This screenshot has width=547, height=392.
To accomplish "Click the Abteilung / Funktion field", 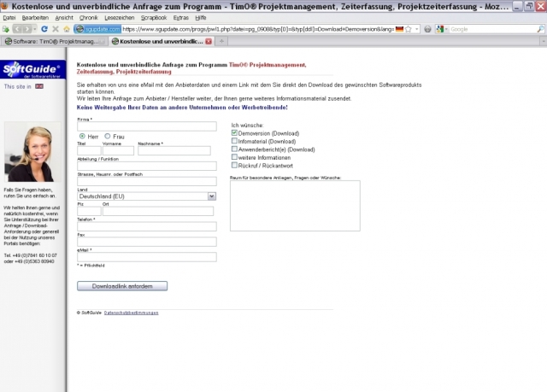I will [x=147, y=166].
